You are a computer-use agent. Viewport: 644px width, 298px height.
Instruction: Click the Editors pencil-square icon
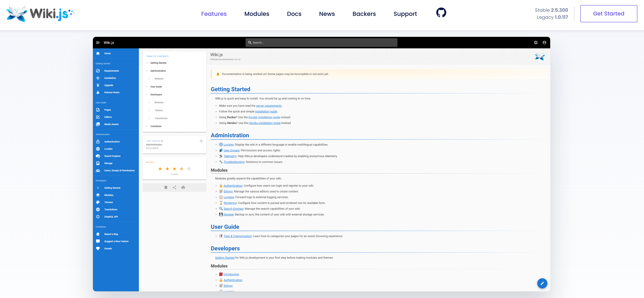tap(98, 117)
